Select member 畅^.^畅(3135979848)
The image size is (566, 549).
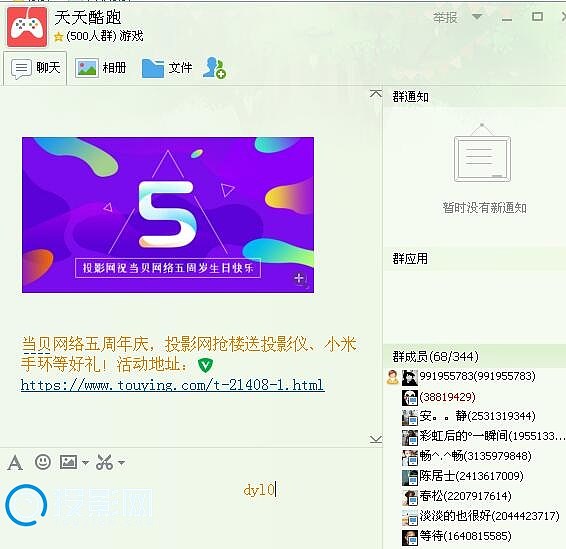(x=475, y=456)
